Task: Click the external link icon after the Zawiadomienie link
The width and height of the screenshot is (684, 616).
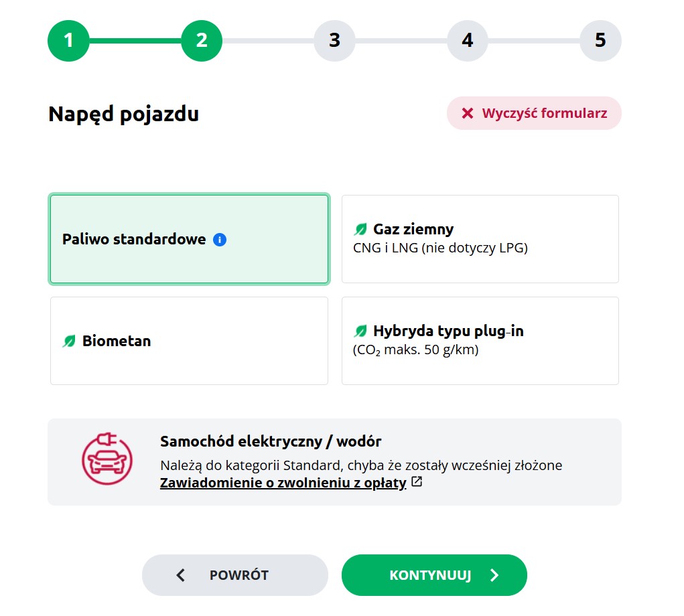Action: (x=415, y=482)
